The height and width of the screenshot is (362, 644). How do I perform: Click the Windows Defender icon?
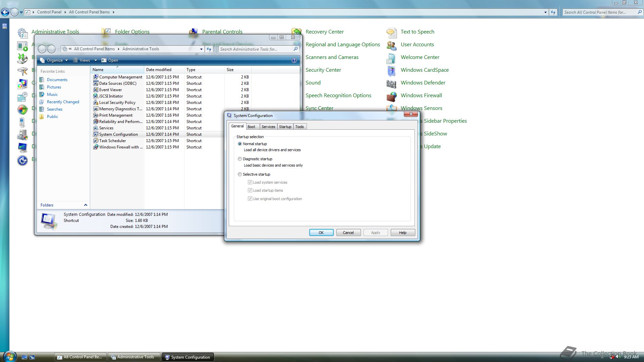(x=391, y=84)
